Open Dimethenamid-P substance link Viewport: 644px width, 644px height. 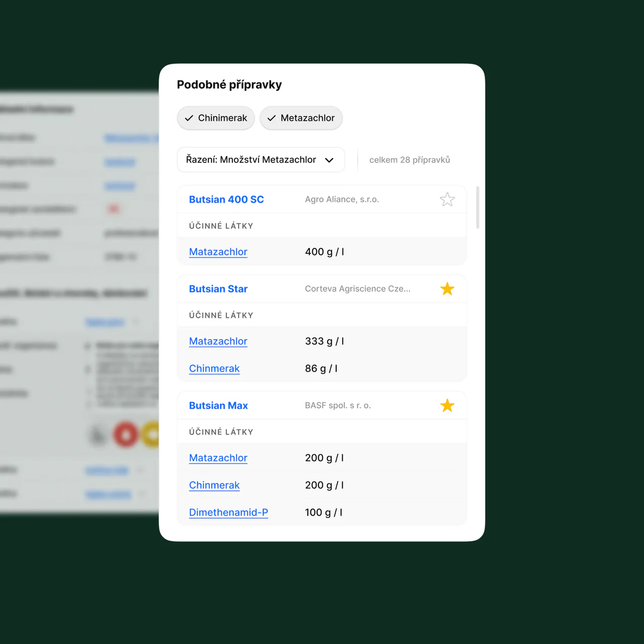click(x=228, y=513)
